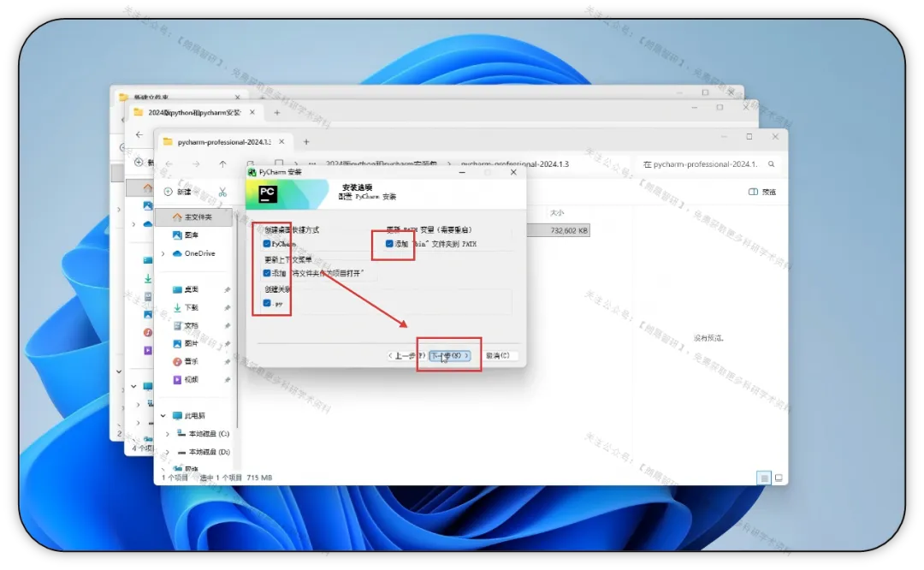The image size is (924, 570).
Task: Click pycharm-professional-2024.1.3 in address breadcrumb
Action: (514, 164)
